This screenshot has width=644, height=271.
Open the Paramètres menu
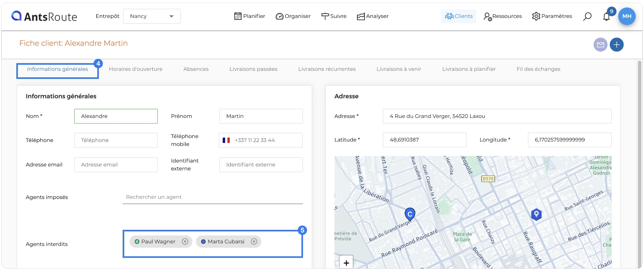tap(552, 16)
